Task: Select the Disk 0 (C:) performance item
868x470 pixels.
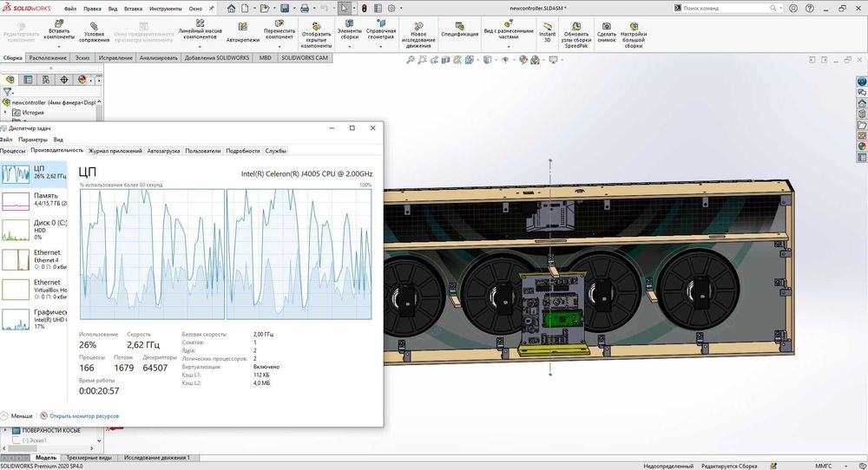Action: [x=33, y=229]
